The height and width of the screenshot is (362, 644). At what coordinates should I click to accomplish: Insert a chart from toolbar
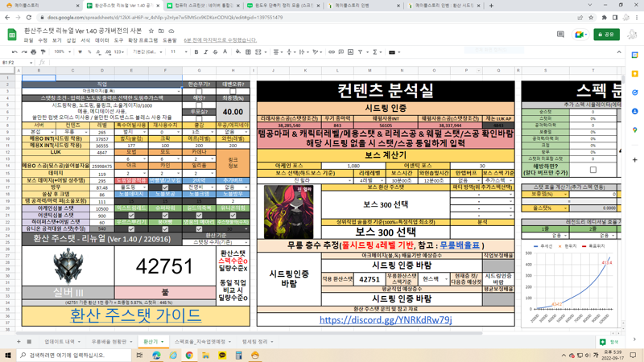tap(350, 52)
